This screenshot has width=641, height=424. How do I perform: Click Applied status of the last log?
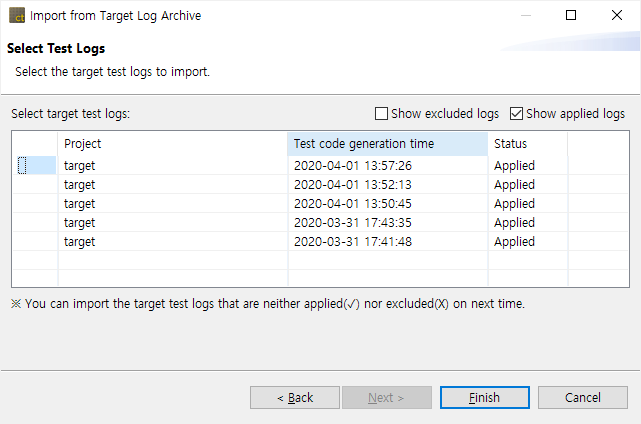515,242
